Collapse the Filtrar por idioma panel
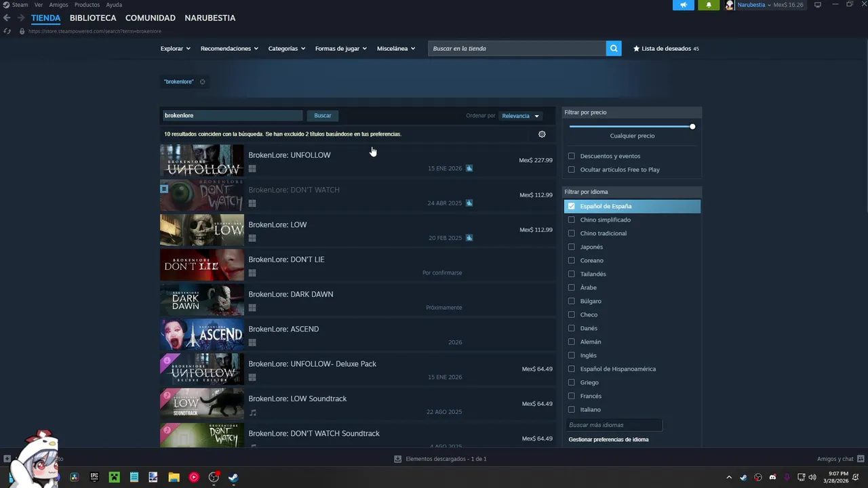 [632, 192]
